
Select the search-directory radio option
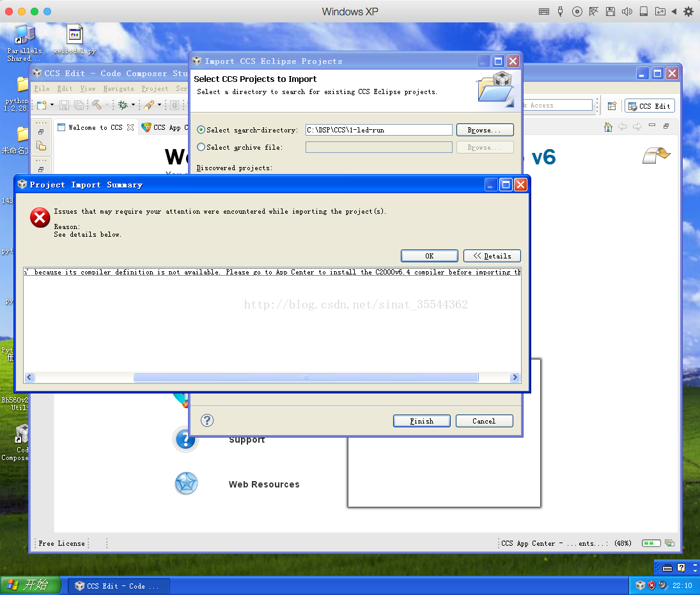(x=201, y=130)
